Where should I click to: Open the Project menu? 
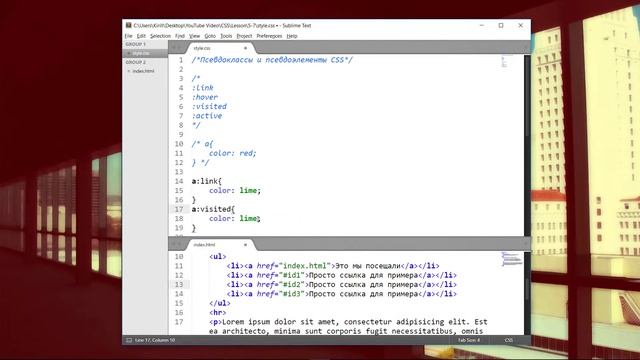(x=244, y=36)
